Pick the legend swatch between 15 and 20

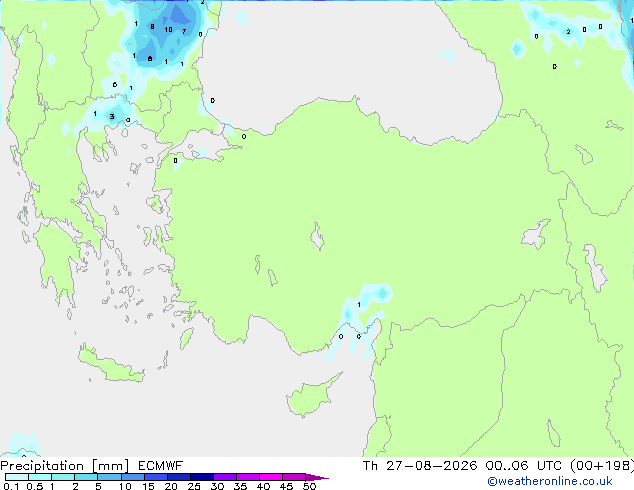tap(155, 477)
